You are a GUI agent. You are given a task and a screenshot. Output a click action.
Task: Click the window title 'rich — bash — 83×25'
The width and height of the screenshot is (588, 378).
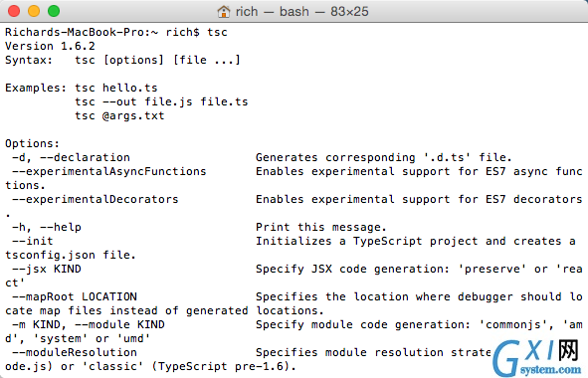pyautogui.click(x=301, y=12)
